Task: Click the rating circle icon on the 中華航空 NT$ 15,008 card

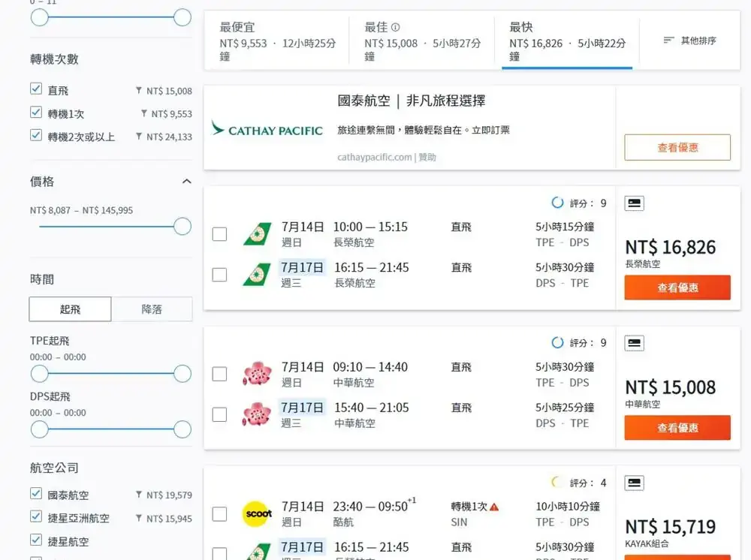Action: pyautogui.click(x=557, y=343)
